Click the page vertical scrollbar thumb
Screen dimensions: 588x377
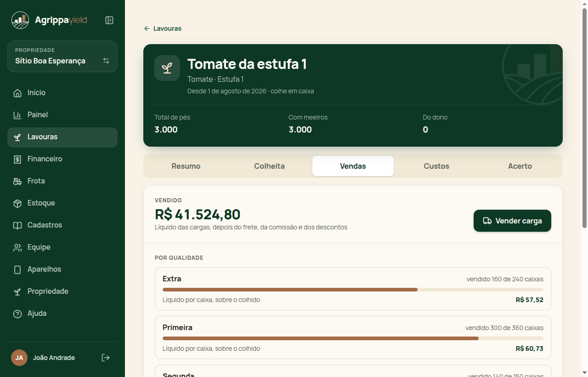pyautogui.click(x=584, y=118)
